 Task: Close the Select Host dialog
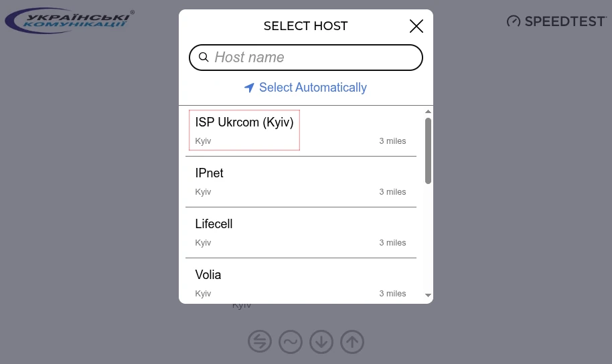point(416,26)
